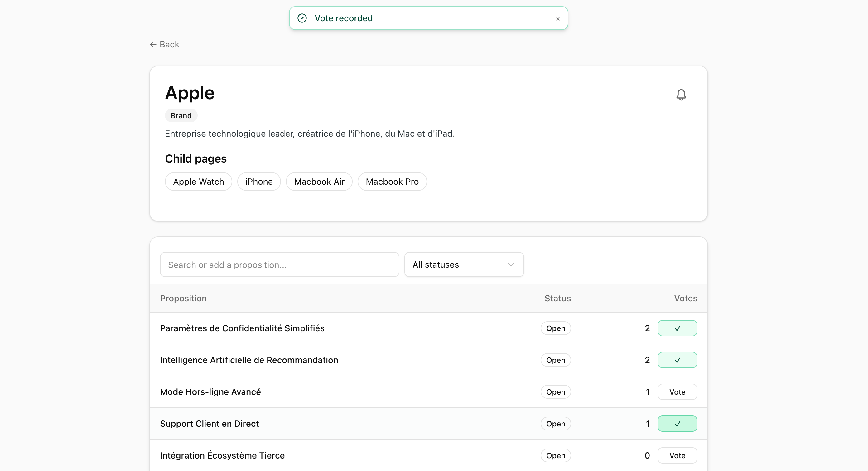Filter propositions using the status selector
This screenshot has width=868, height=471.
[464, 265]
